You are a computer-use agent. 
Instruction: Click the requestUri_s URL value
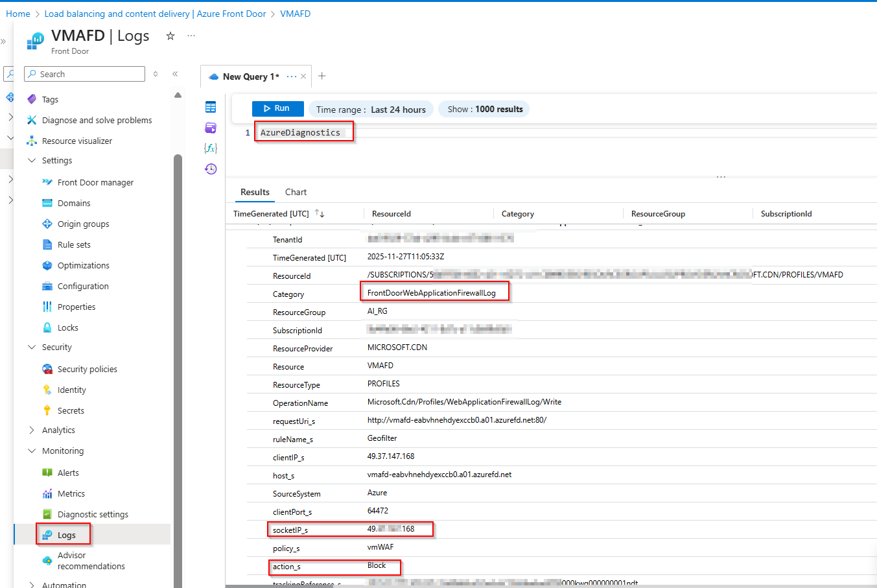coord(457,420)
